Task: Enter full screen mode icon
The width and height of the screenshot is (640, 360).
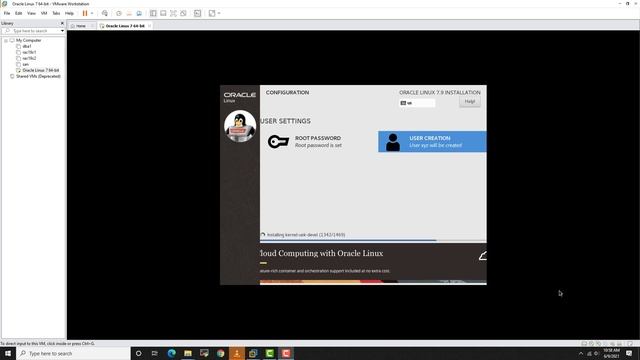Action: pyautogui.click(x=173, y=13)
